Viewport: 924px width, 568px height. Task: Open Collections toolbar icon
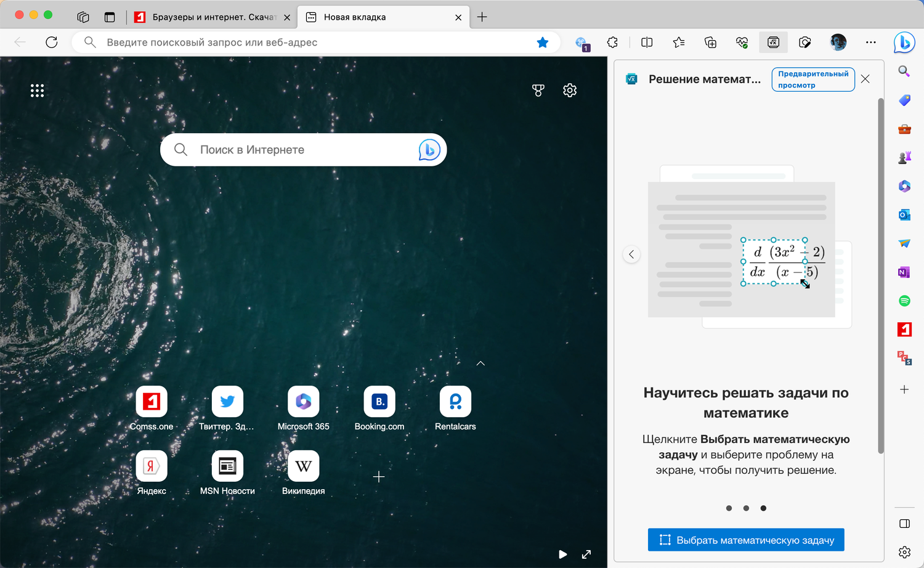(710, 43)
